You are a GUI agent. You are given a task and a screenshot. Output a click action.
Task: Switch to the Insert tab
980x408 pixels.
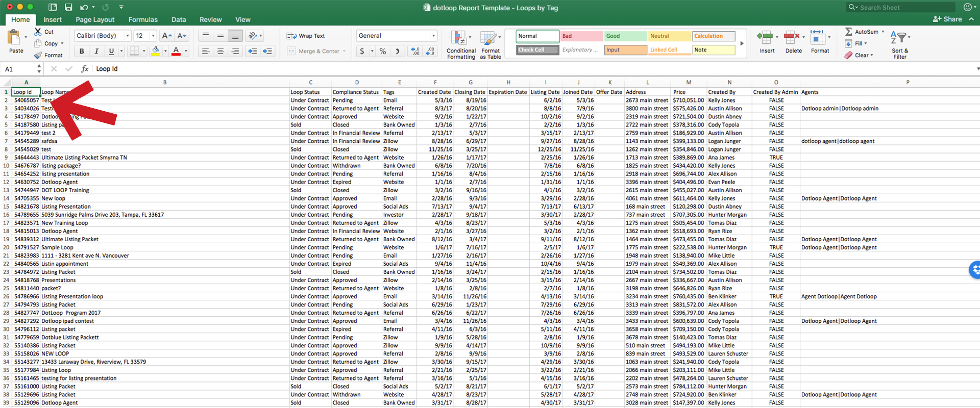[53, 19]
